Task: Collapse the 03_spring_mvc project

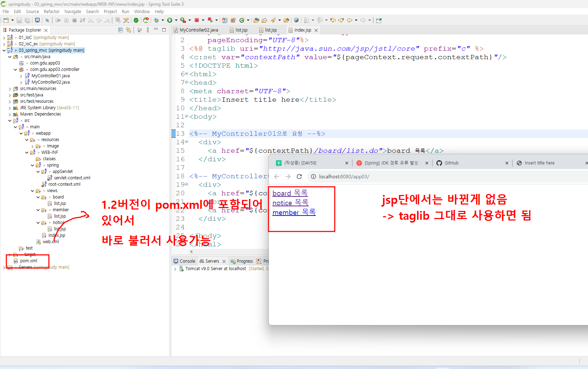Action: click(x=4, y=50)
